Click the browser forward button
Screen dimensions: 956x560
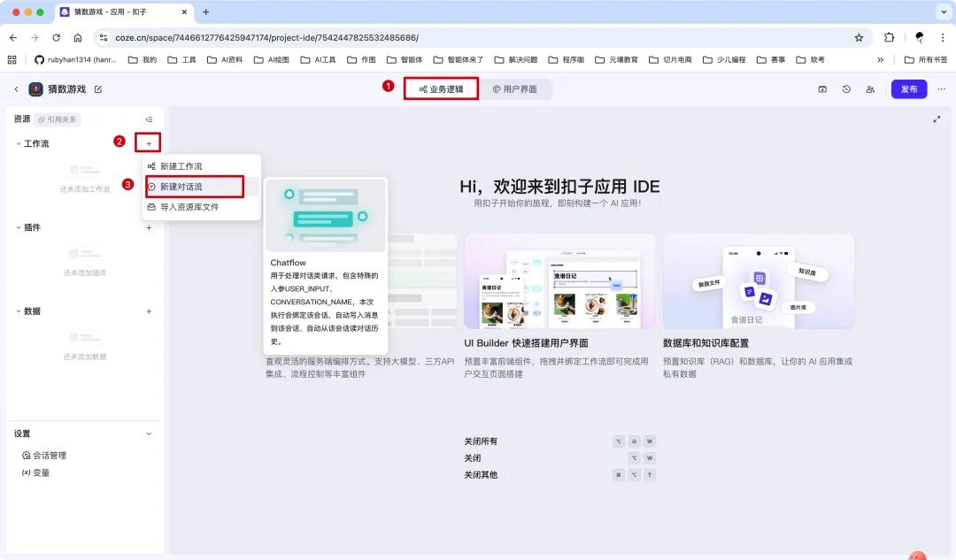[35, 38]
